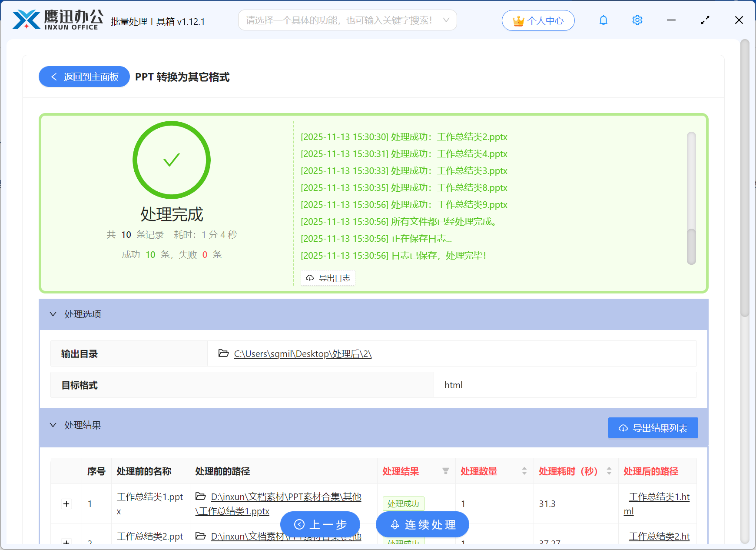Viewport: 756px width, 550px height.
Task: Select 返回到主面板
Action: (x=84, y=77)
